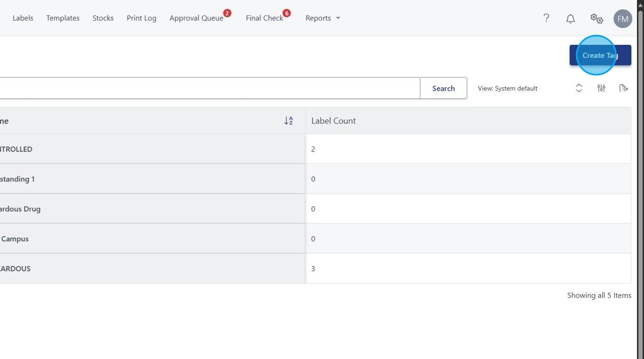Click the sort A-Z icon in name column
Screen dimensions: 644x359
289,121
